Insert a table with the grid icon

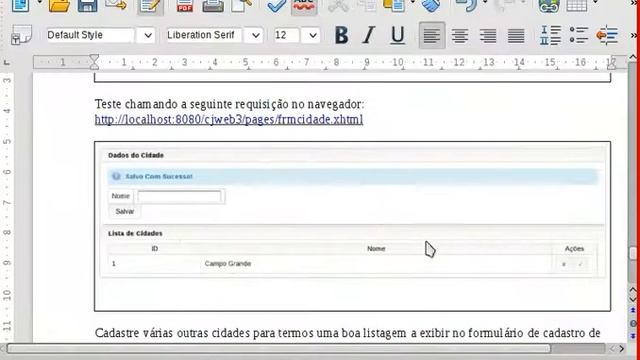click(x=577, y=6)
